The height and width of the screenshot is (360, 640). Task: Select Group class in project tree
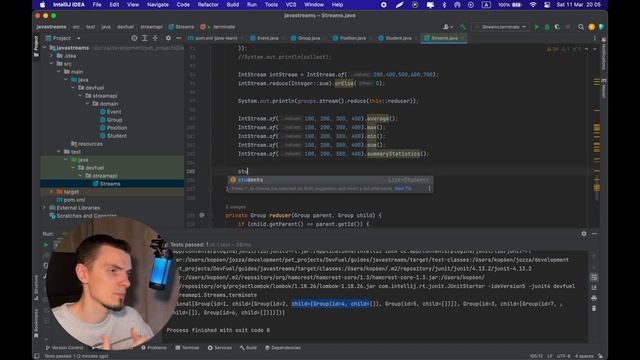pyautogui.click(x=111, y=120)
